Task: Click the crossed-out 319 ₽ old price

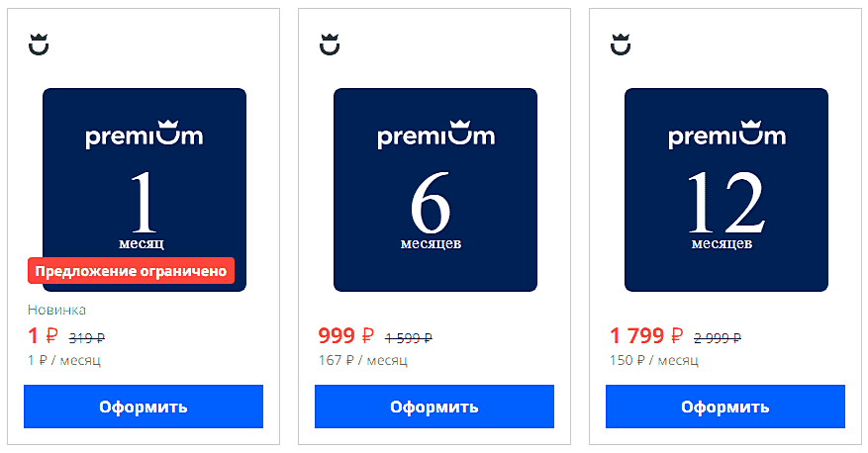Action: [x=87, y=338]
